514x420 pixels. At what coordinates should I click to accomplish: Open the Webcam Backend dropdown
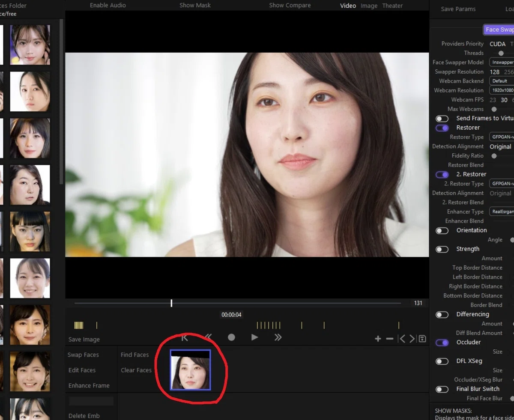[x=502, y=81]
